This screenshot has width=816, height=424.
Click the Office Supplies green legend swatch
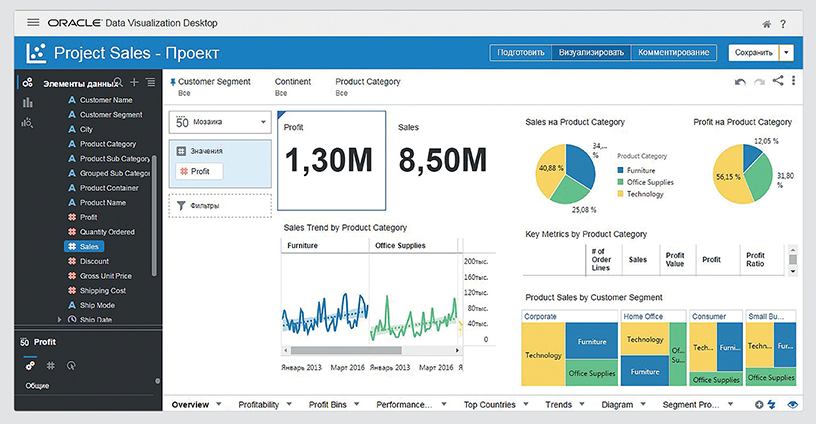click(620, 182)
